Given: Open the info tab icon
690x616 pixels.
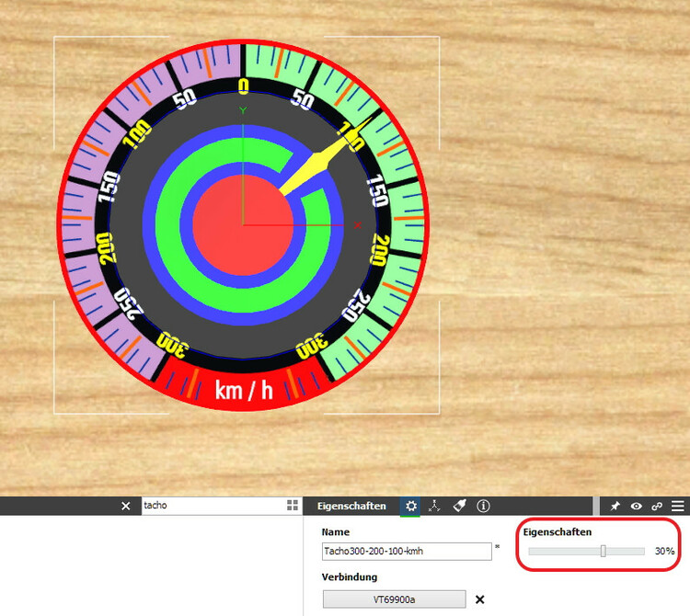Looking at the screenshot, I should (x=483, y=506).
